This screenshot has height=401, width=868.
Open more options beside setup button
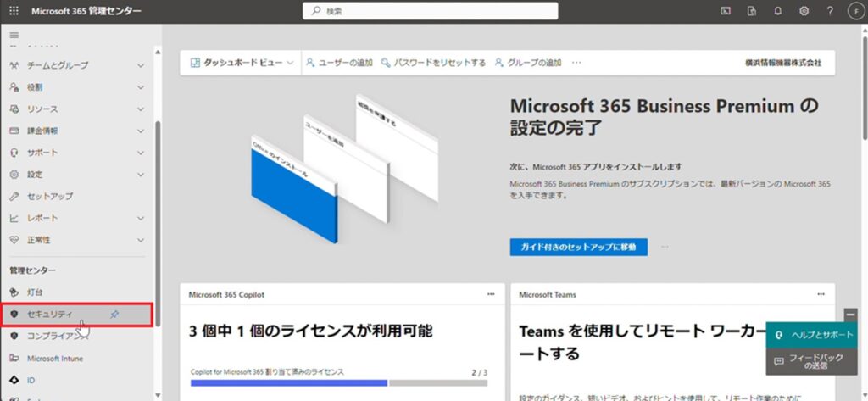pos(665,247)
